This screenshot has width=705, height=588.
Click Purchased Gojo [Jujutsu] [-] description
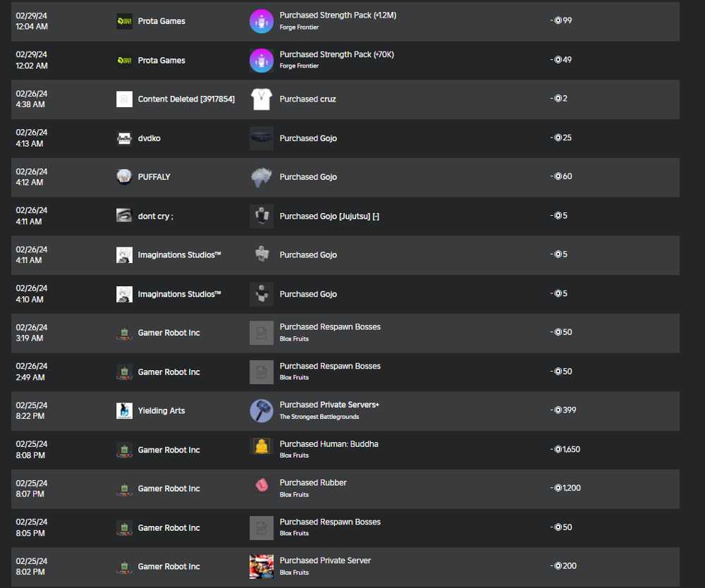(x=329, y=216)
